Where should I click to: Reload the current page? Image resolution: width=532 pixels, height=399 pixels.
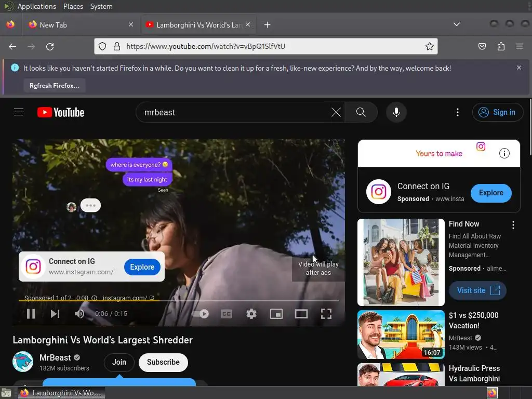[50, 46]
